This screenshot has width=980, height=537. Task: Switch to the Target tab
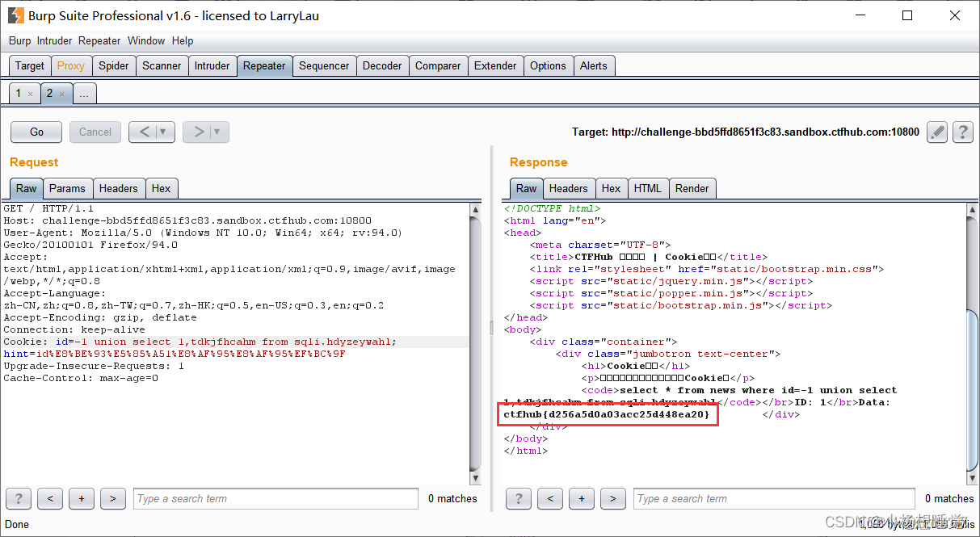30,66
